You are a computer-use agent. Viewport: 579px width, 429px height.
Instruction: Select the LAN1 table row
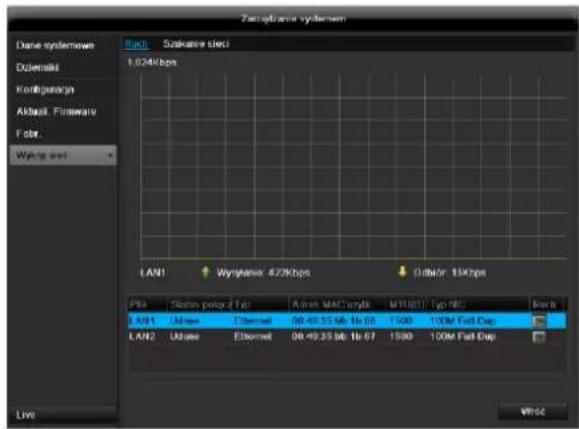pyautogui.click(x=347, y=321)
